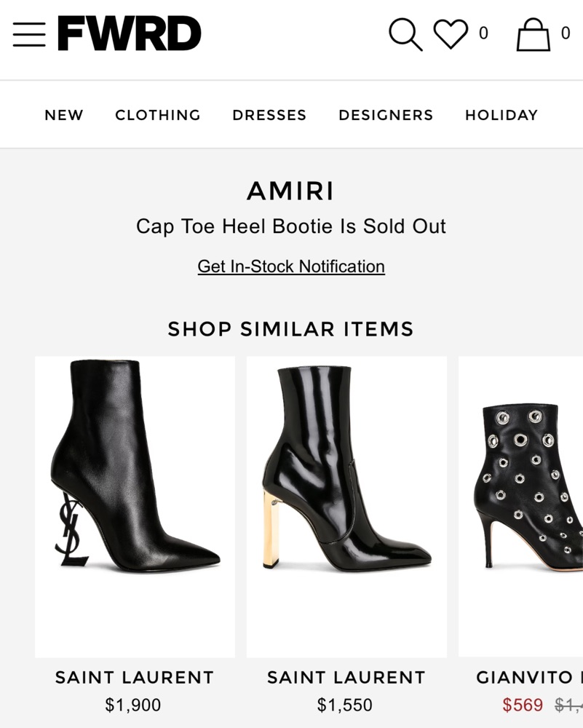
Task: View the patent gold-heel bootie image
Action: (x=346, y=506)
